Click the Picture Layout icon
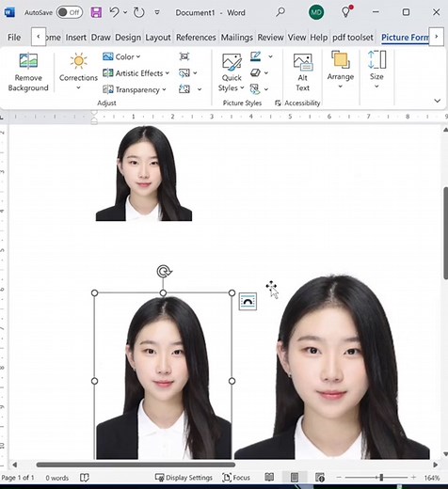 255,89
